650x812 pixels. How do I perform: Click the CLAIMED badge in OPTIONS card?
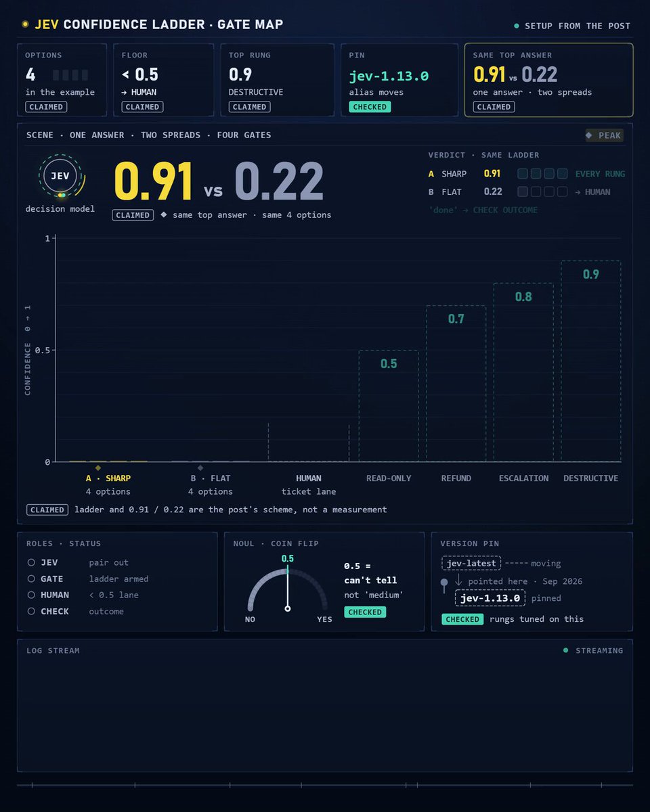point(47,107)
